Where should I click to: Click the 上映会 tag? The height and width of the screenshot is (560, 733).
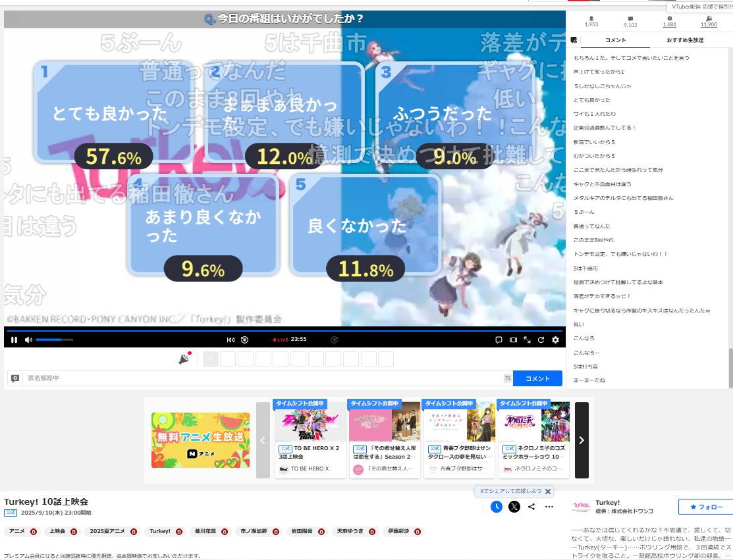tap(57, 532)
